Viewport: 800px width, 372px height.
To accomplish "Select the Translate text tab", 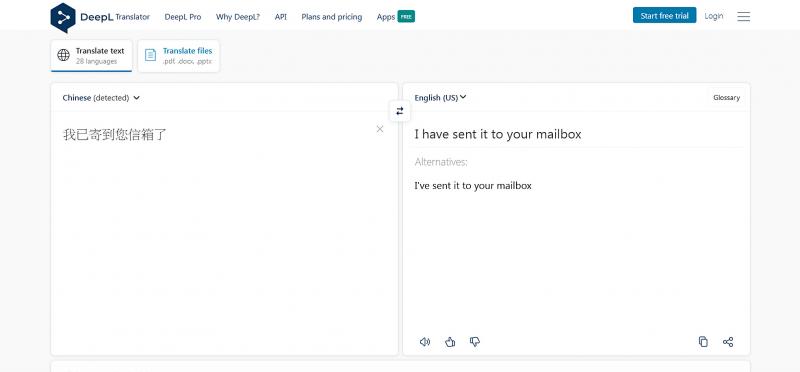I will click(91, 56).
